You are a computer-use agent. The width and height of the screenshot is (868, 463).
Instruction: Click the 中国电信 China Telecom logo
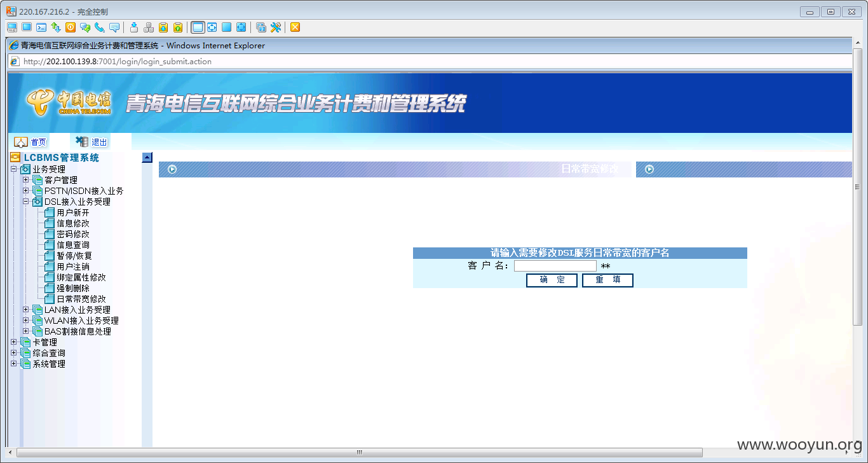(x=69, y=102)
